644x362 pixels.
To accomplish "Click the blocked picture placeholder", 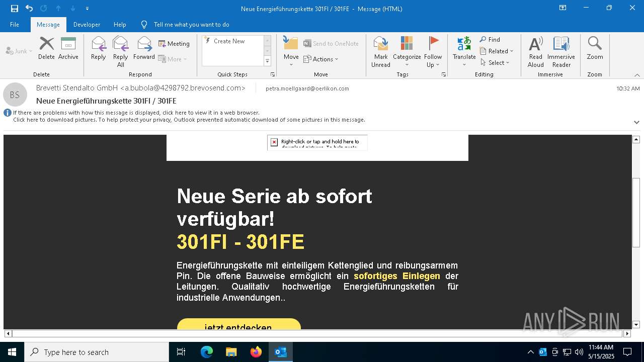I will coord(317,142).
